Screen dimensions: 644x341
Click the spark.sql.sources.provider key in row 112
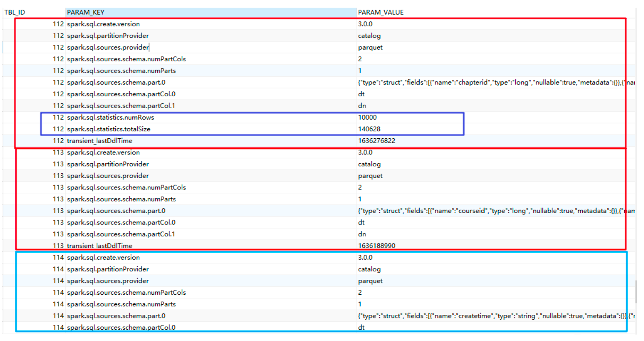coord(108,48)
